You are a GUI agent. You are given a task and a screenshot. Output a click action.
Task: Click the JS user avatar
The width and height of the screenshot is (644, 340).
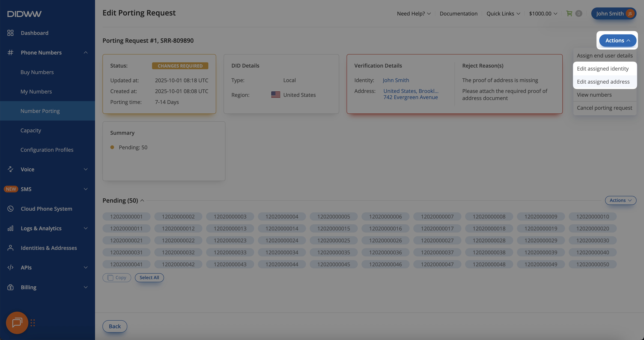[630, 13]
